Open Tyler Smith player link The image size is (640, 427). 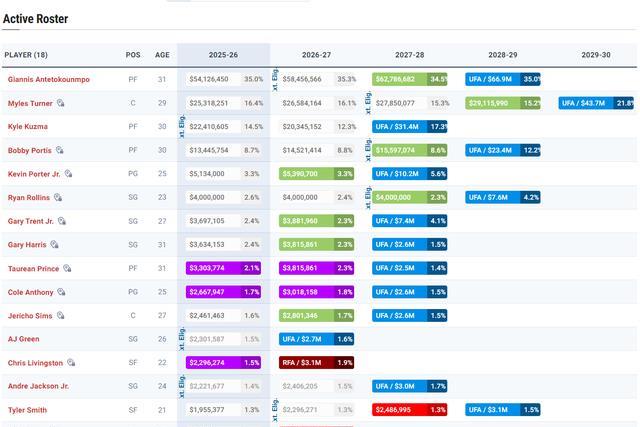[x=27, y=410]
